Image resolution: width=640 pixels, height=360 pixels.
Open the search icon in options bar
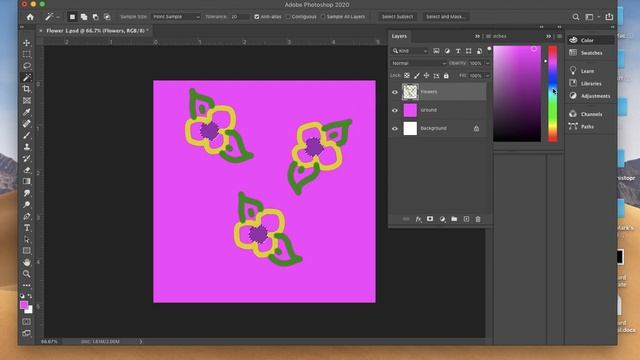point(576,17)
